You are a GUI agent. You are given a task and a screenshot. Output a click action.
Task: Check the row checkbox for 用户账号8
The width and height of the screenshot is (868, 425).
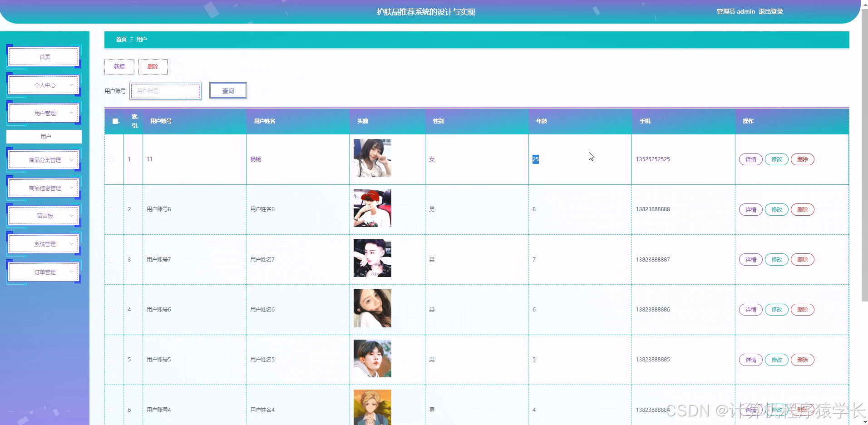pos(112,209)
